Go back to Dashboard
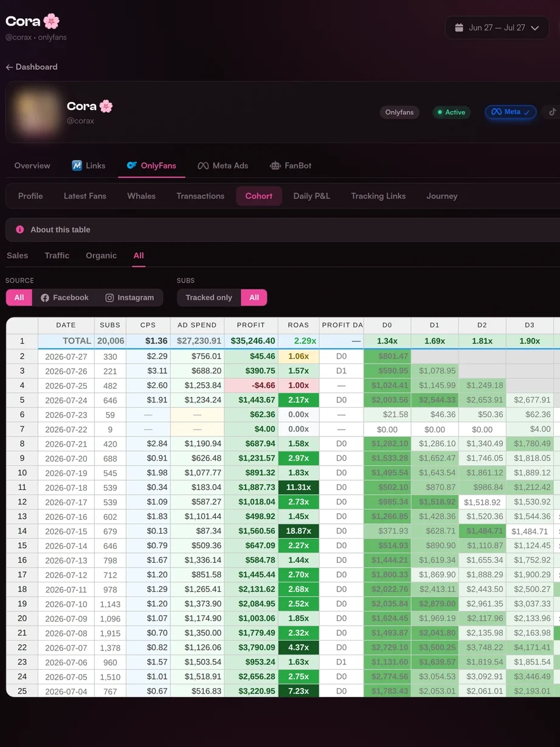The width and height of the screenshot is (560, 747). pyautogui.click(x=32, y=67)
